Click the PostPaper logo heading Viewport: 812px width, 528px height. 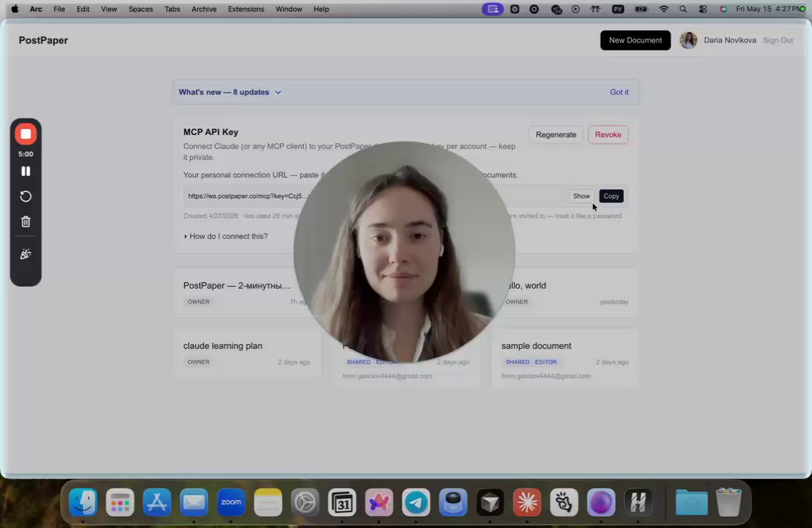(x=43, y=40)
